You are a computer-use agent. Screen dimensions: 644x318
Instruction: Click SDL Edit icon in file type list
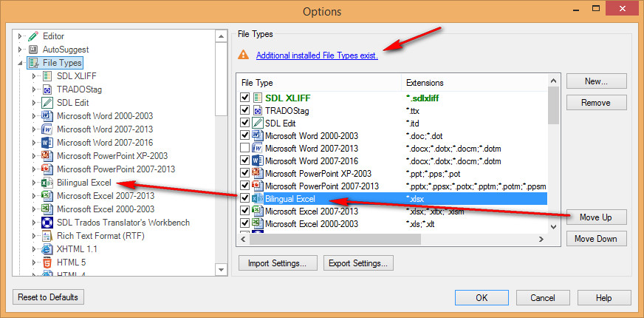258,123
